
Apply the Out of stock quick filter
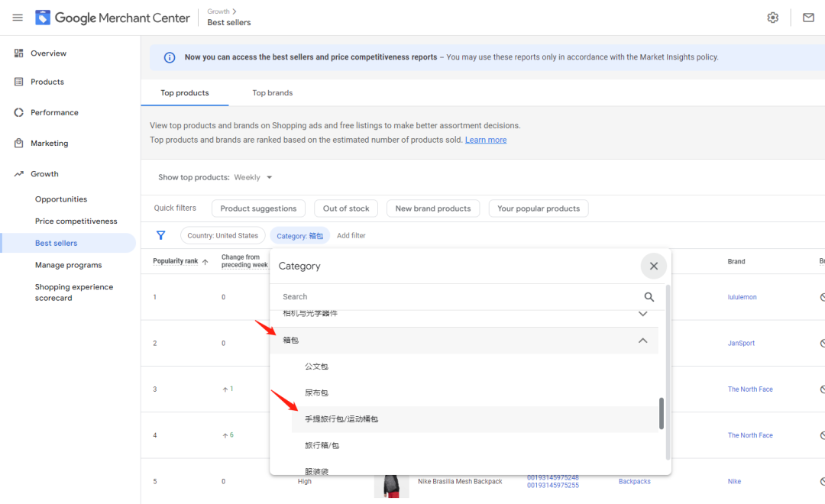coord(346,208)
